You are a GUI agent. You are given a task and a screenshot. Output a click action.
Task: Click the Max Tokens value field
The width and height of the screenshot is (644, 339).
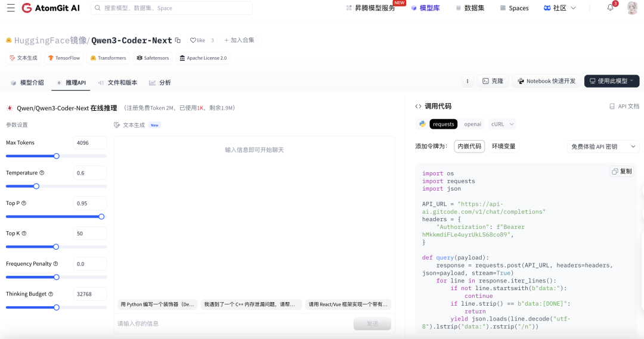coord(90,143)
